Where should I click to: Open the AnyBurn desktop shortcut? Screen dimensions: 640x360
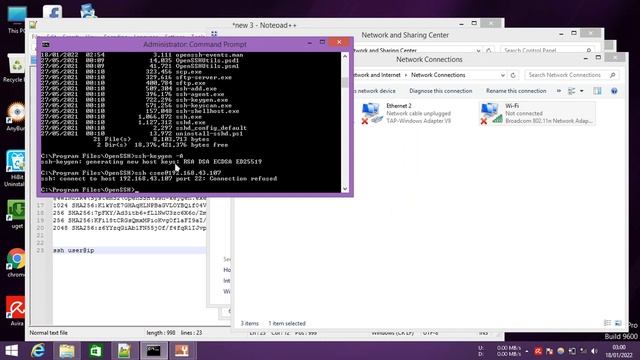tap(16, 116)
